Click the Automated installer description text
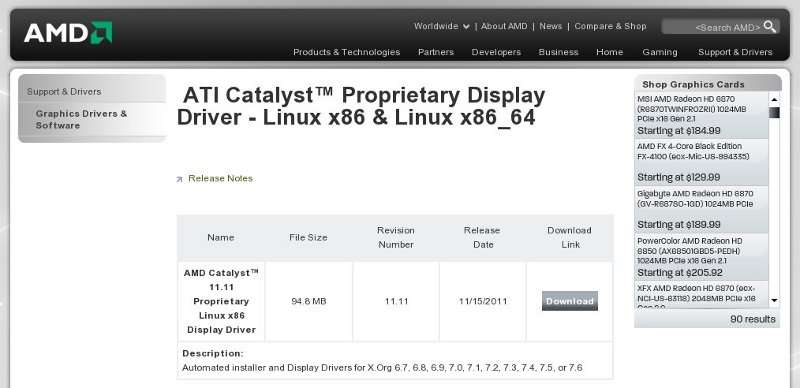 382,368
